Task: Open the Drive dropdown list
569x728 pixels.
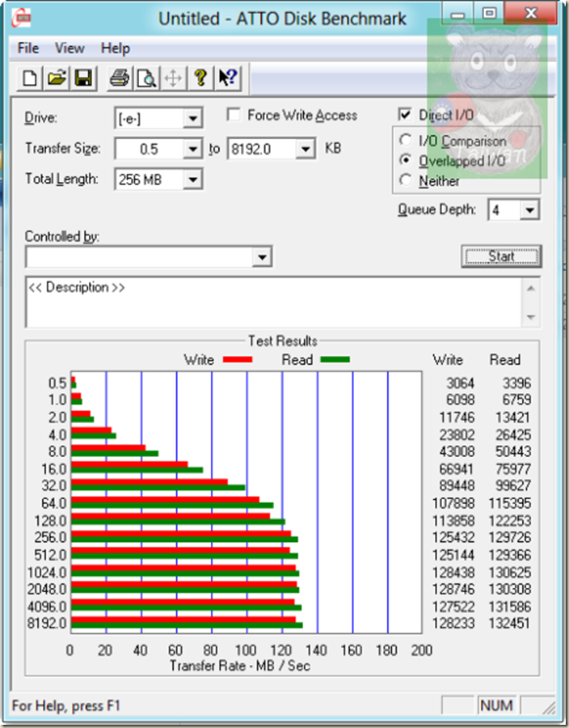Action: pos(192,119)
